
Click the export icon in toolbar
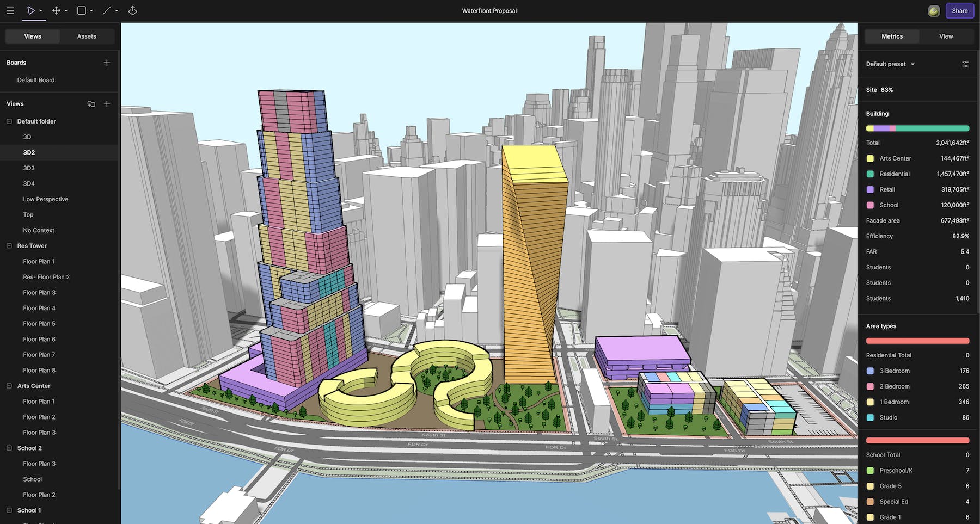[x=132, y=10]
